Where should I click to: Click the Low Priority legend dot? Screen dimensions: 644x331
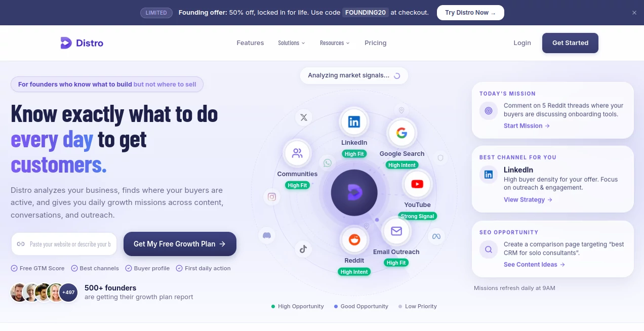[400, 306]
